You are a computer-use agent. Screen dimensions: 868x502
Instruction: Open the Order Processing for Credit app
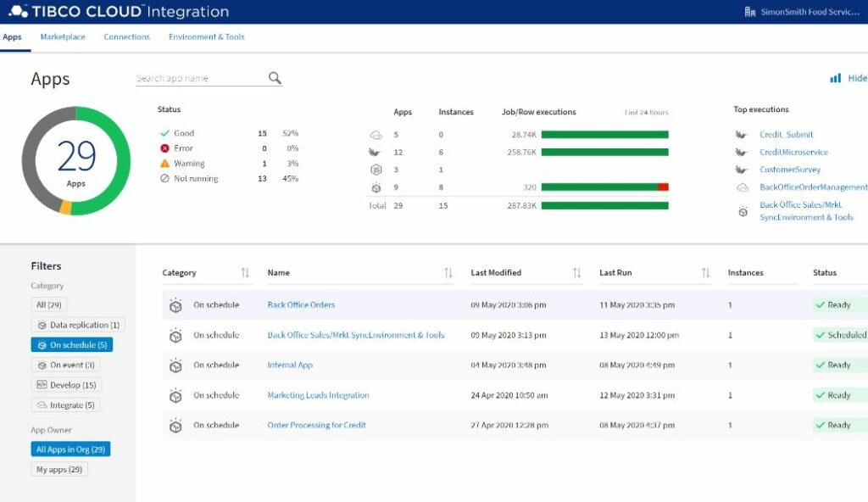coord(317,426)
